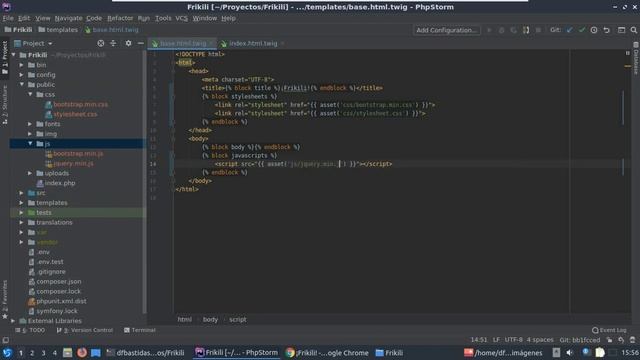Open the application launcher menu icon
This screenshot has width=640, height=360.
coord(7,352)
